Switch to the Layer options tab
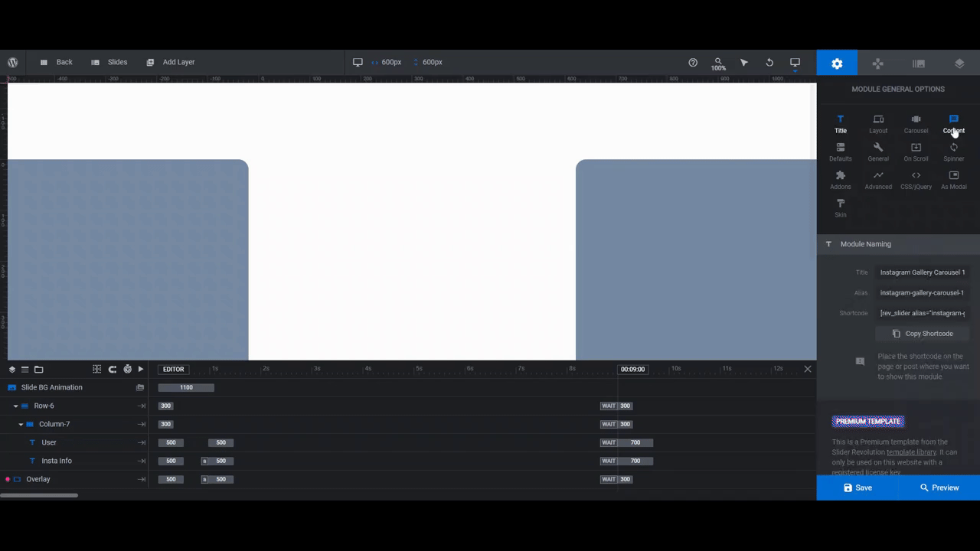Viewport: 980px width, 551px height. coord(959,64)
